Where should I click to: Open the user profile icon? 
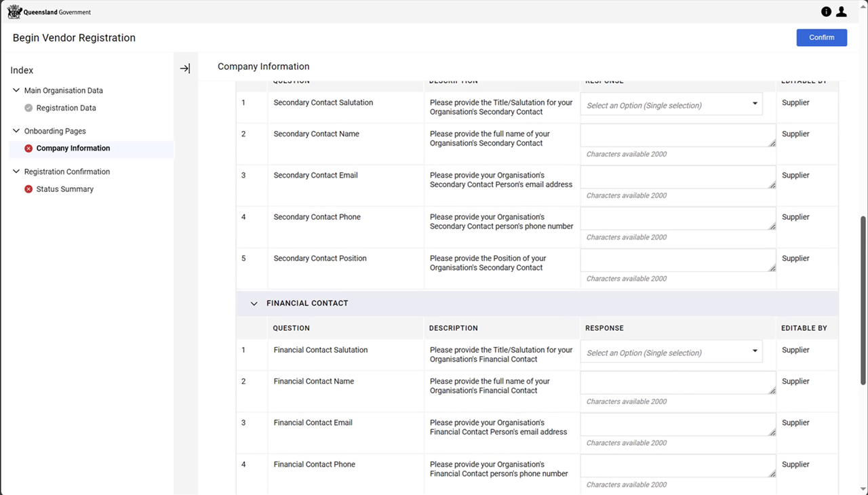(x=842, y=12)
